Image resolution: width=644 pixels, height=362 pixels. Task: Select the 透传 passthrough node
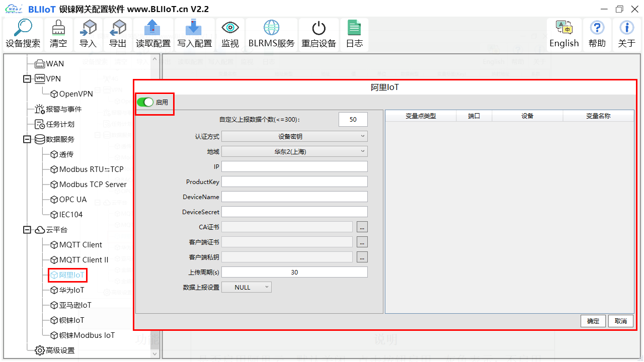[x=62, y=154]
